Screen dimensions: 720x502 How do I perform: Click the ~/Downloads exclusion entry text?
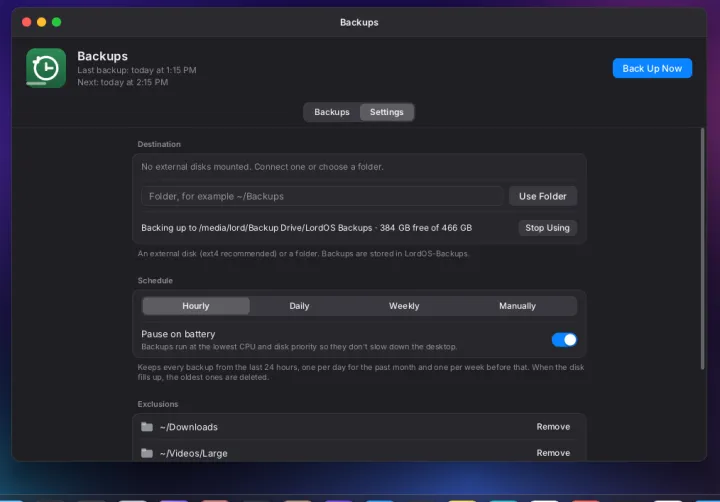tap(189, 427)
